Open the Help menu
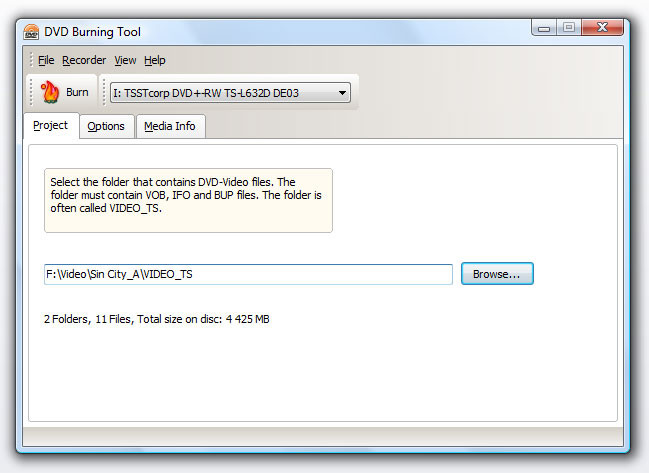Viewport: 649px width, 473px height. [x=155, y=60]
